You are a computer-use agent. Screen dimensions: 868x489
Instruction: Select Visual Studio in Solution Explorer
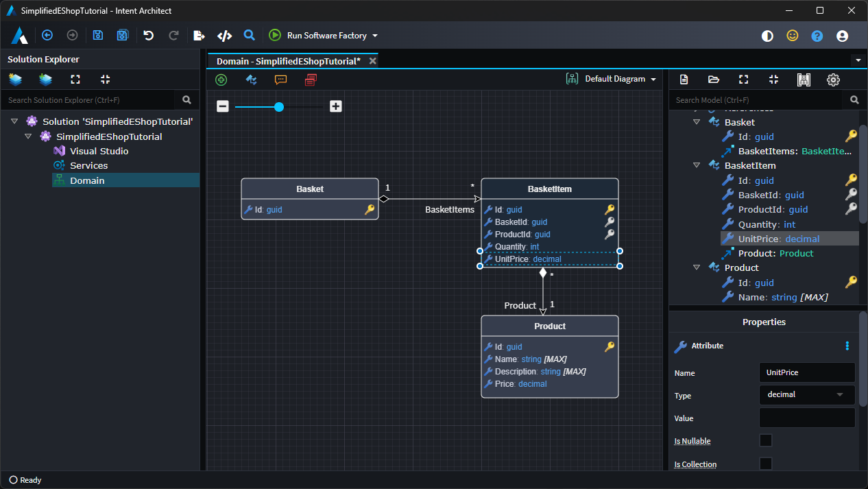(99, 151)
